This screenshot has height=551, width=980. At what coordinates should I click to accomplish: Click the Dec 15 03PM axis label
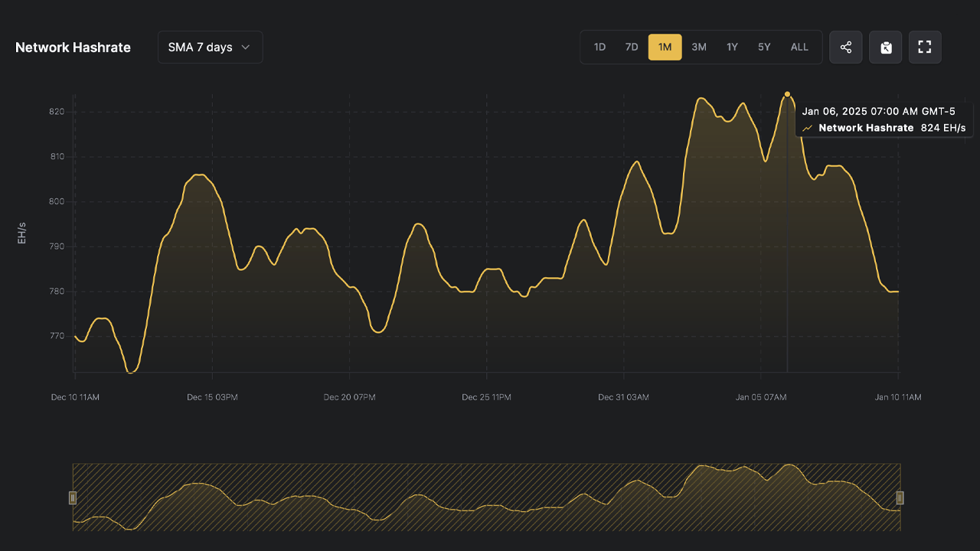212,397
